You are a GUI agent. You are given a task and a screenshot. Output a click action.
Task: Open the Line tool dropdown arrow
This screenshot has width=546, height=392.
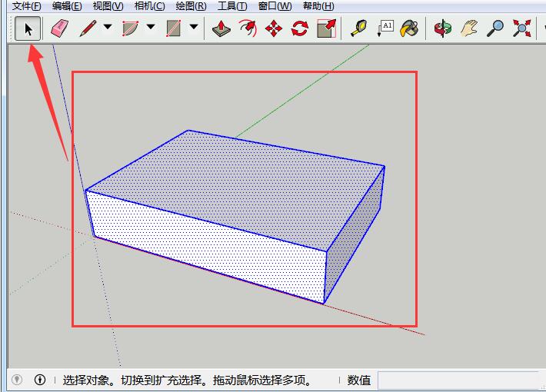click(108, 27)
